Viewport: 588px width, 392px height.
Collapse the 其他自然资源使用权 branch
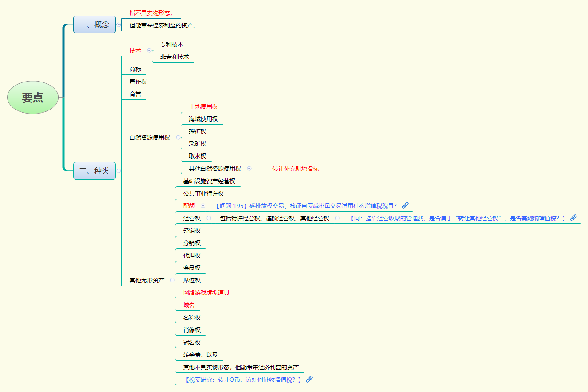pos(249,169)
